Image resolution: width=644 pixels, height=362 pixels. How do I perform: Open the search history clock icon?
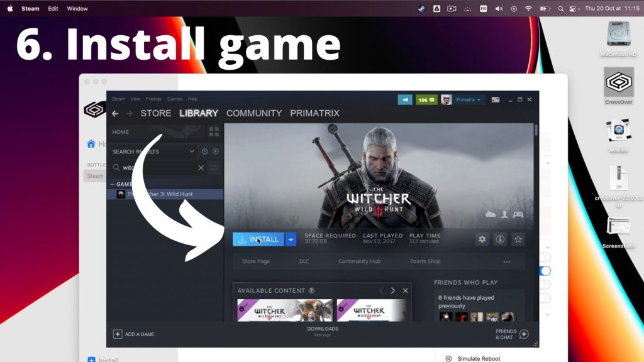tap(204, 151)
